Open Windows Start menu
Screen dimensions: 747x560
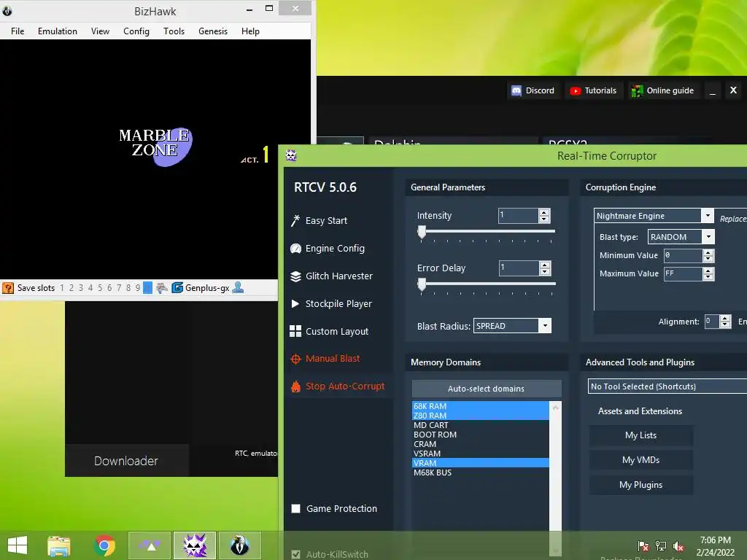coord(18,545)
